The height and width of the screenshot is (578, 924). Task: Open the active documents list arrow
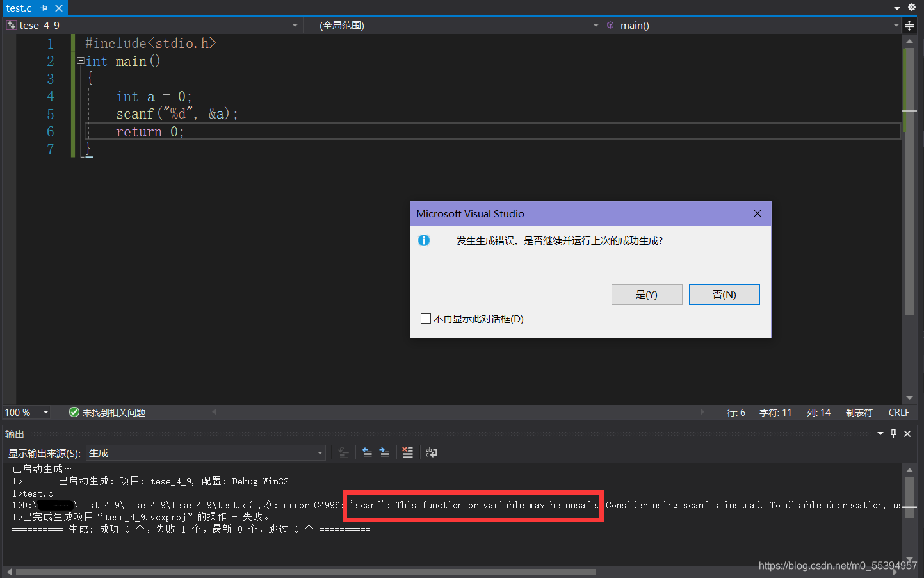click(897, 8)
